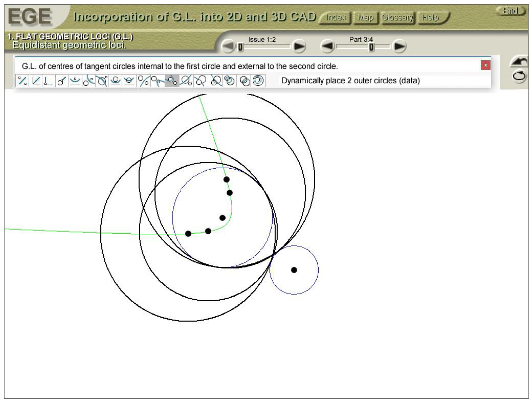Select the circle-with-radial-line locus icon
532x404 pixels.
62,80
